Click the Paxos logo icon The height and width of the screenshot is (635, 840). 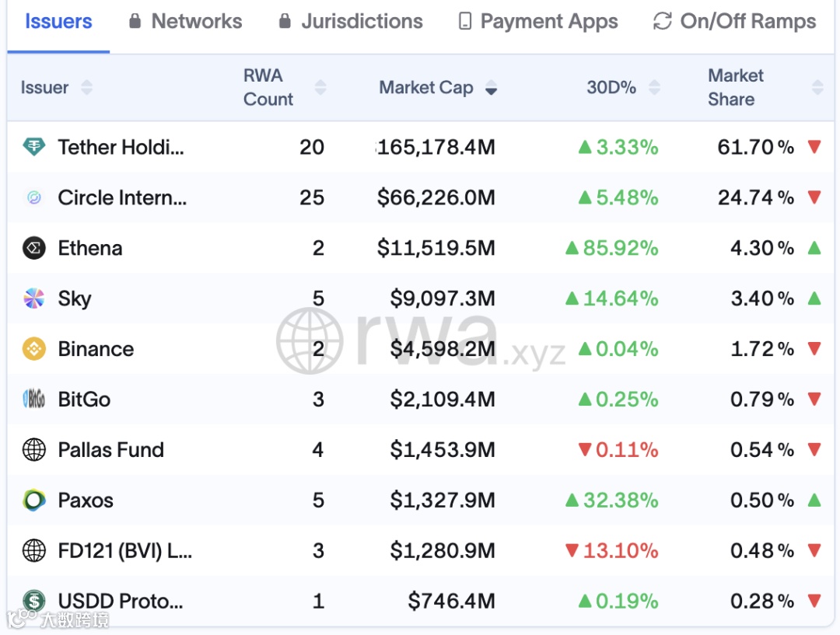click(34, 500)
